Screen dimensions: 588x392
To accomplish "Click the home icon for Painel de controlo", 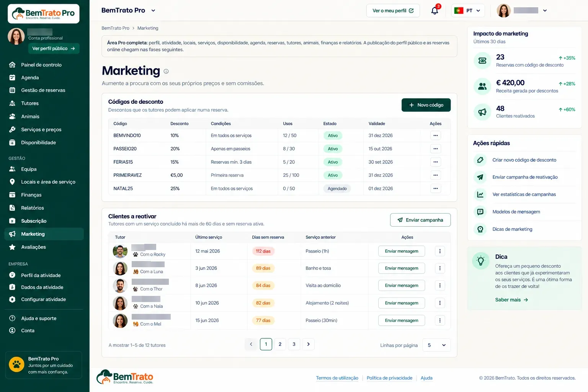I will (x=12, y=65).
